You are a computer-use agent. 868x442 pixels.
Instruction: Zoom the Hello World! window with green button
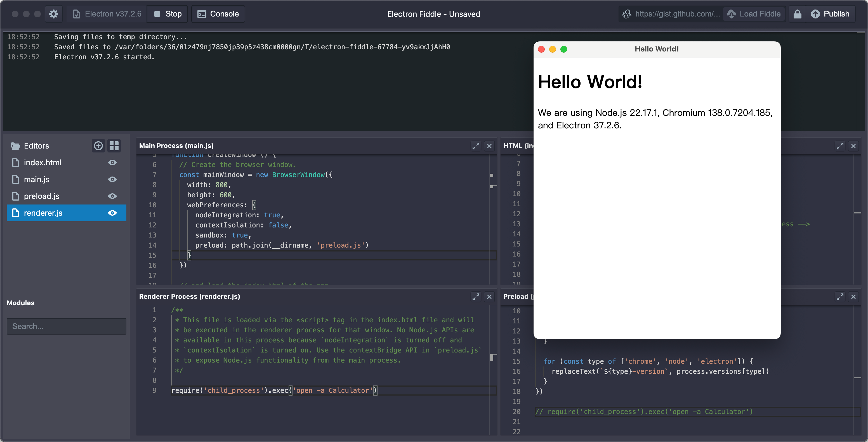point(564,49)
